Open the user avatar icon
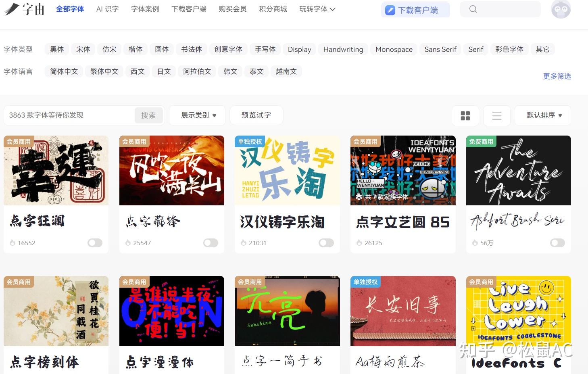This screenshot has height=374, width=588. tap(561, 9)
